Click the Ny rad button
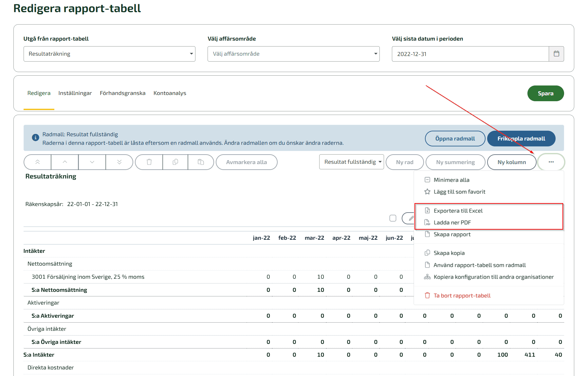Viewport: 588px width, 376px height. [x=405, y=162]
